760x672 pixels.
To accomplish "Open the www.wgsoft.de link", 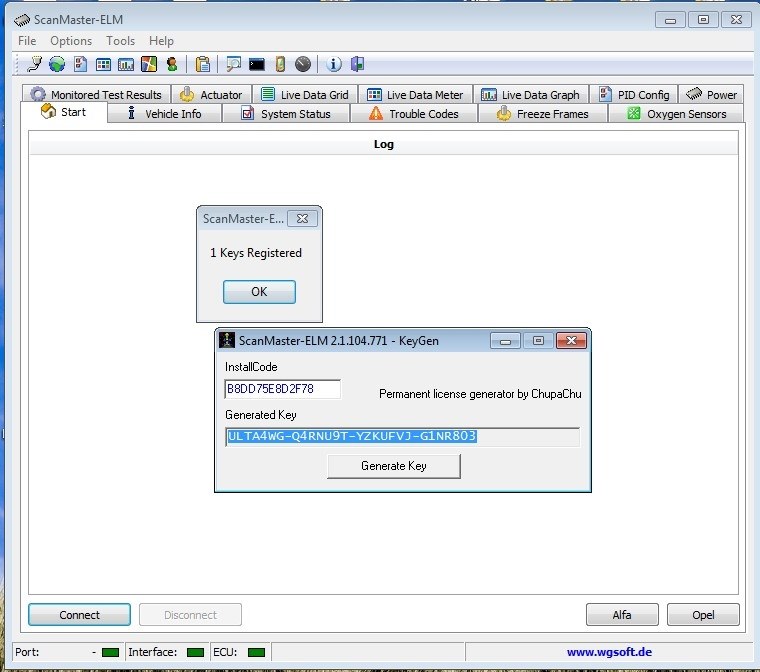I will pos(610,652).
